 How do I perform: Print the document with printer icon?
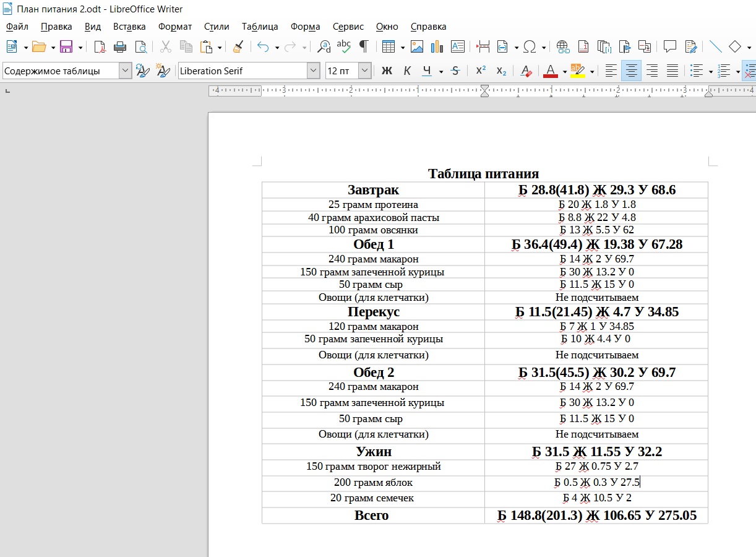coord(120,46)
